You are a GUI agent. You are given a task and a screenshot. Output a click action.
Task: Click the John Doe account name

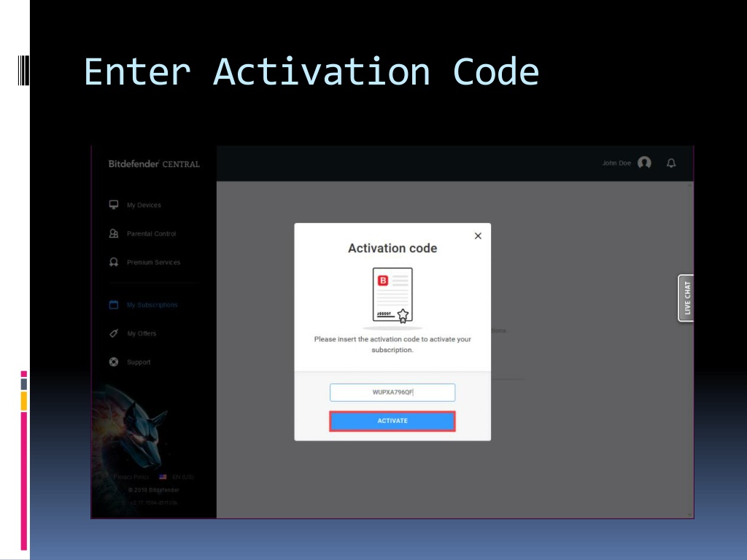[x=616, y=163]
